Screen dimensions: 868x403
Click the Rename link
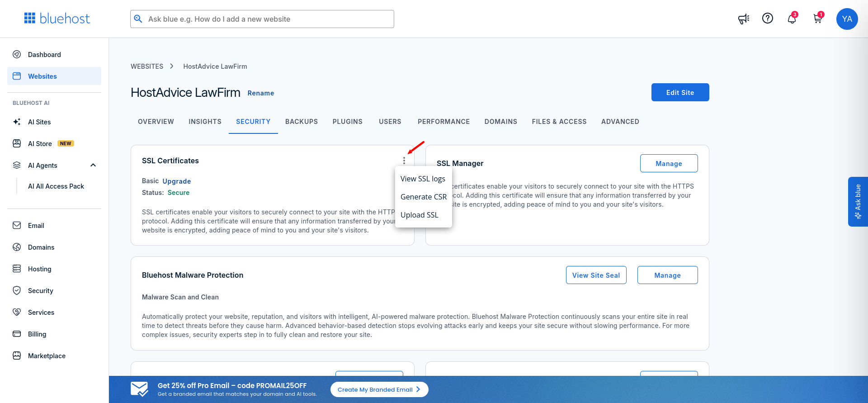click(x=260, y=93)
